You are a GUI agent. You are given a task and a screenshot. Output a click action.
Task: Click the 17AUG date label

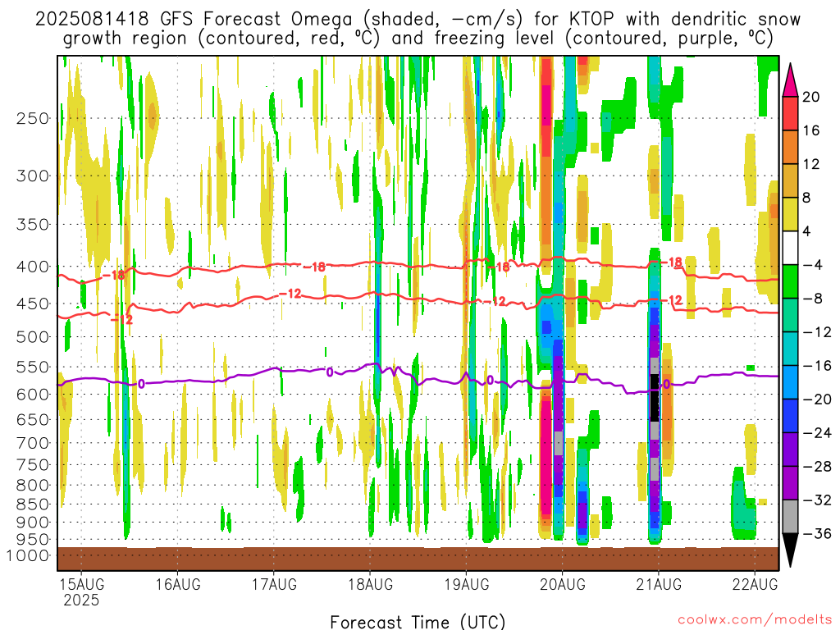(274, 584)
